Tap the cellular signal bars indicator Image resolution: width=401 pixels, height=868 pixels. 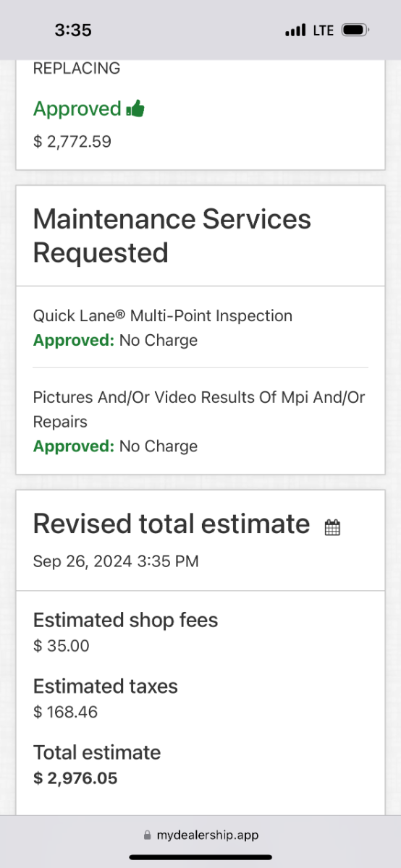tap(295, 30)
